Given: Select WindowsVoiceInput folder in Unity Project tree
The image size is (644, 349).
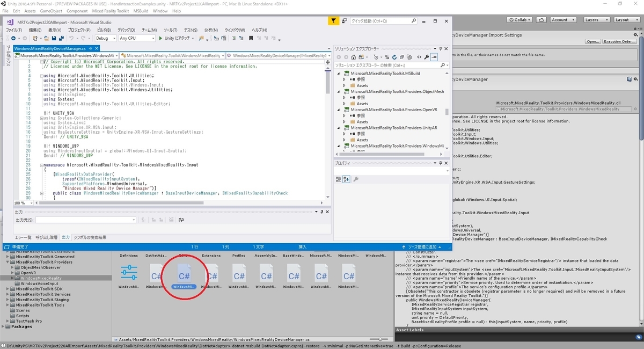Looking at the screenshot, I should click(x=40, y=283).
